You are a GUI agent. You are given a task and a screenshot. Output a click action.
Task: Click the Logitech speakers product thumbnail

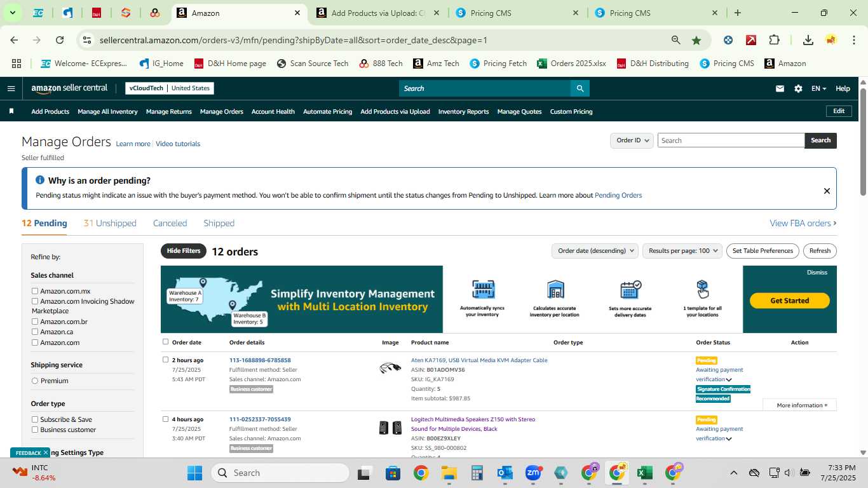390,428
